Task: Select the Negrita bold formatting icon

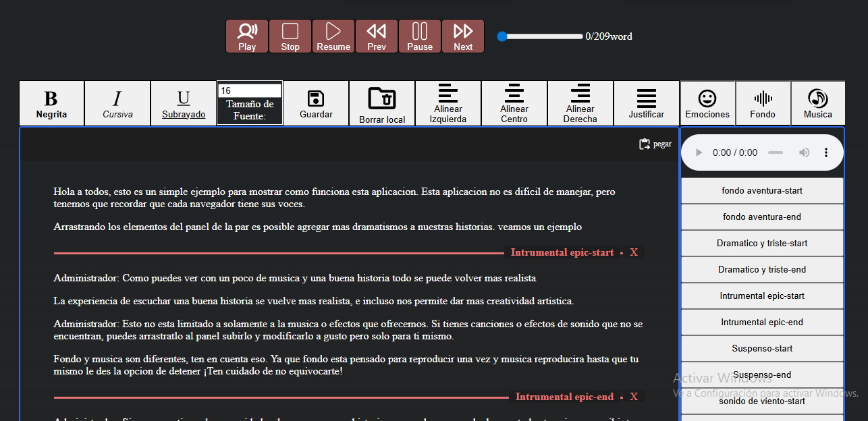Action: click(x=51, y=103)
